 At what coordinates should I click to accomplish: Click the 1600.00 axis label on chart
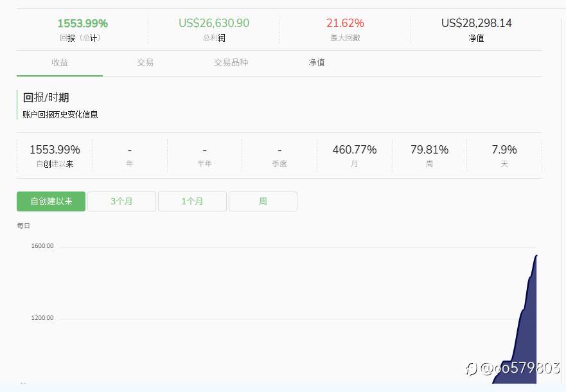pyautogui.click(x=42, y=245)
